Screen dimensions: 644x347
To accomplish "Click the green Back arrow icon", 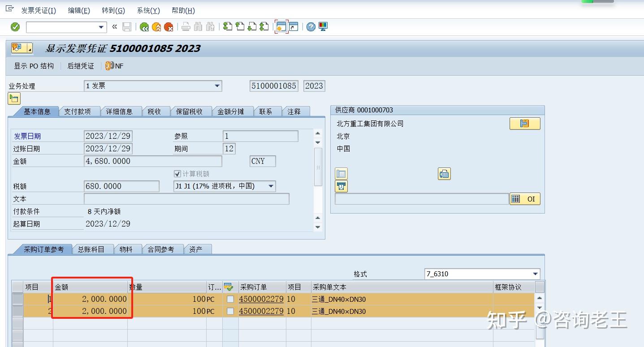I will [x=144, y=27].
